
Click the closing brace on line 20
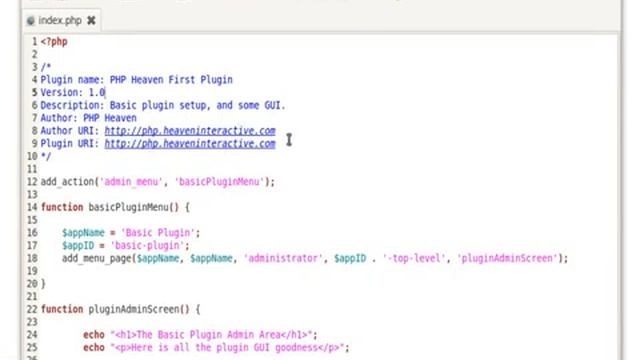43,284
